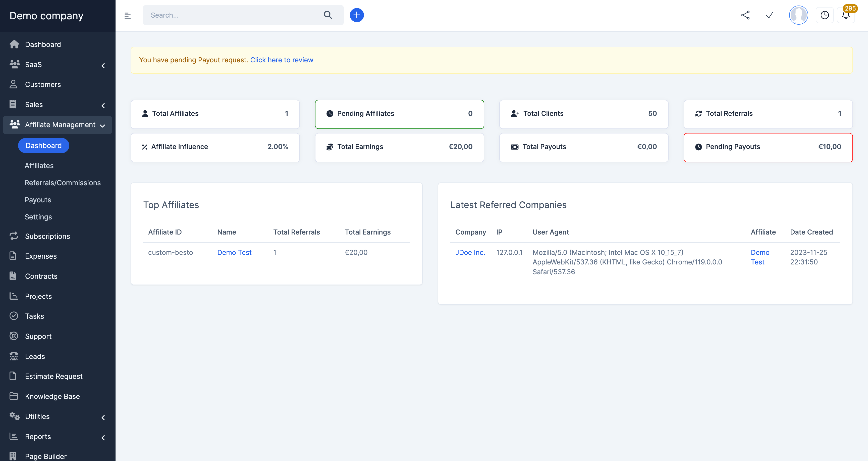This screenshot has height=461, width=868.
Task: Expand the Reports menu chevron
Action: 103,437
